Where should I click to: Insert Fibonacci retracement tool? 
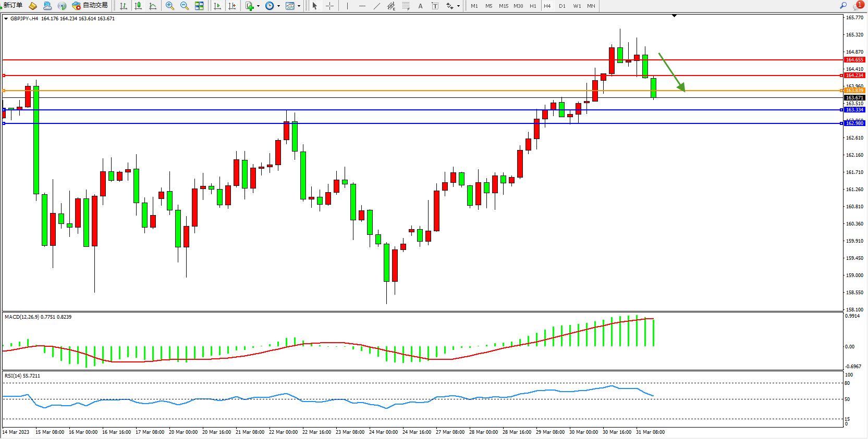406,6
